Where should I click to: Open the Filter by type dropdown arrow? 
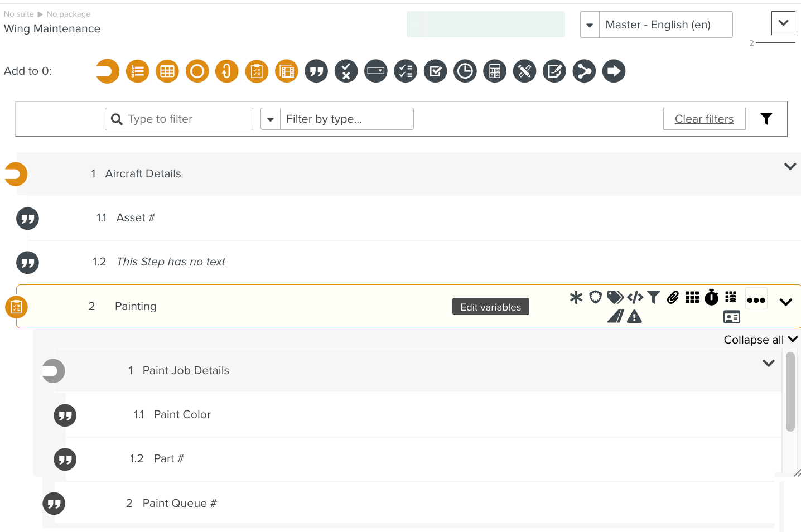click(x=271, y=119)
